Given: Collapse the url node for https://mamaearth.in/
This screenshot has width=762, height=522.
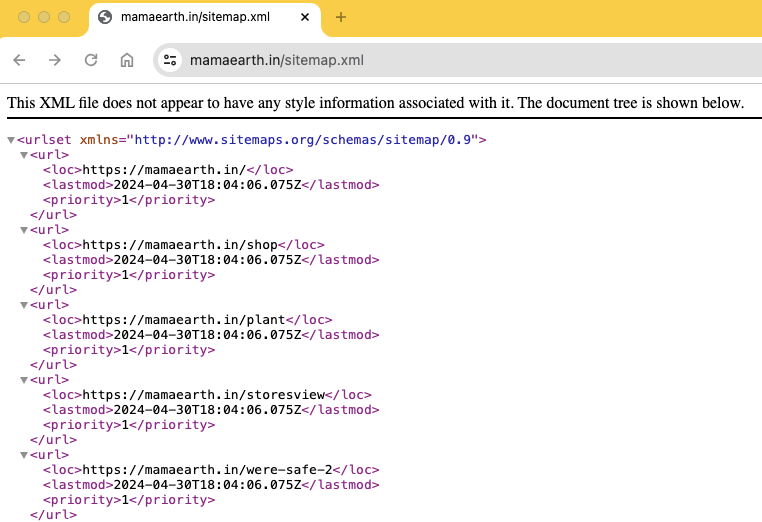Looking at the screenshot, I should click(24, 155).
